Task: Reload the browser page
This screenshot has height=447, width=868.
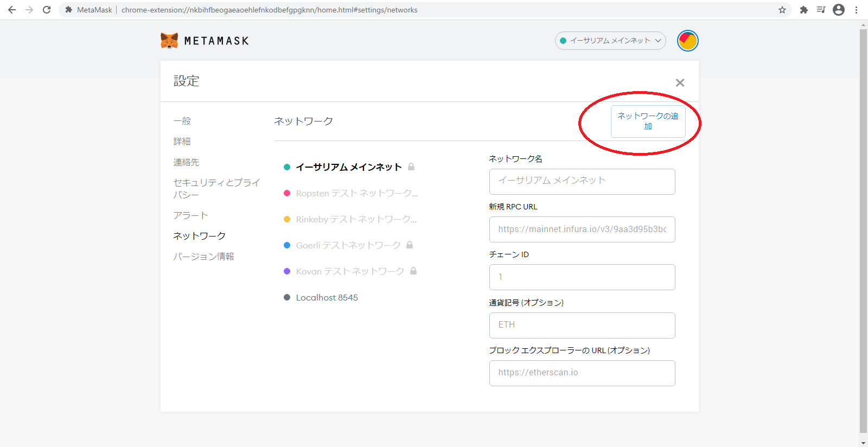Action: [x=47, y=10]
